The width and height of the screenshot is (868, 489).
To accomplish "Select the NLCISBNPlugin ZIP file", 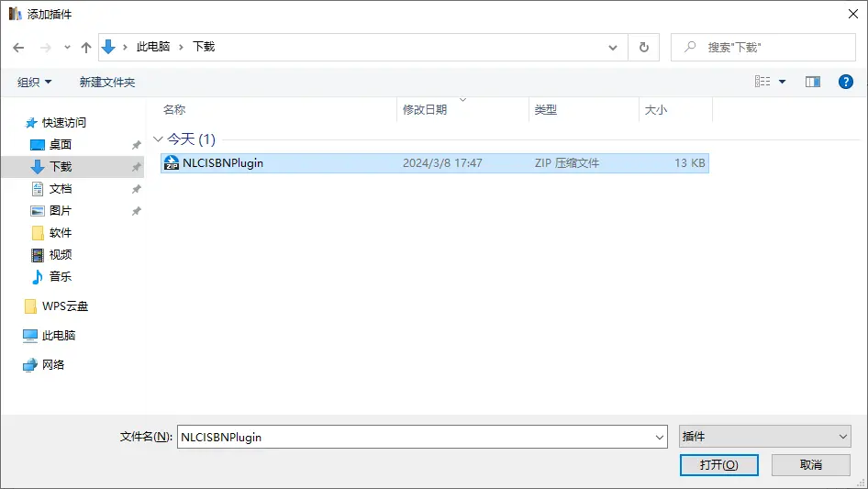I will pos(223,163).
